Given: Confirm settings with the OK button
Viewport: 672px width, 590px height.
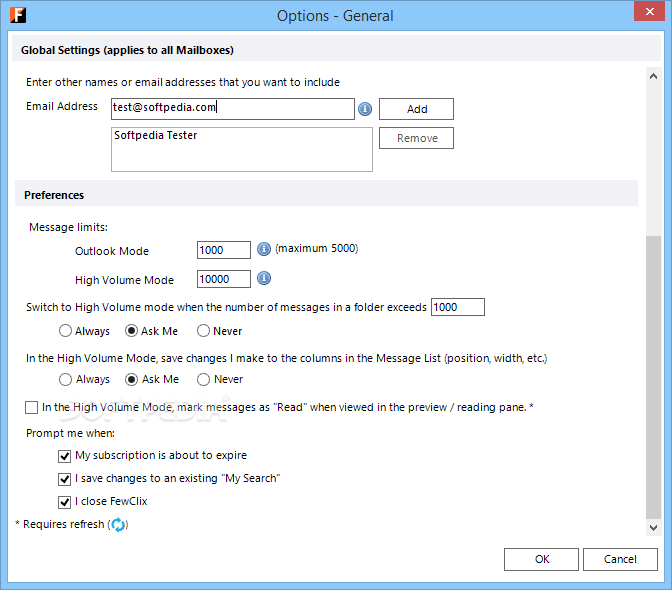Looking at the screenshot, I should coord(541,559).
